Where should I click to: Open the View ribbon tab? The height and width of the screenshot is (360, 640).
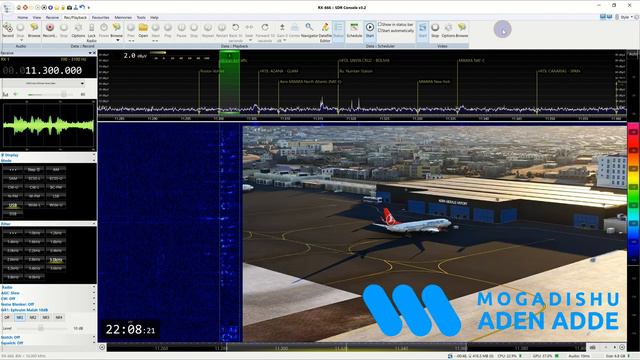click(37, 18)
